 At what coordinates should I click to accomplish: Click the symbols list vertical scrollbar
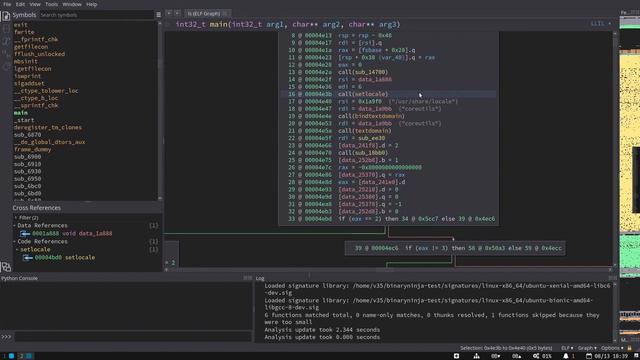pyautogui.click(x=160, y=110)
